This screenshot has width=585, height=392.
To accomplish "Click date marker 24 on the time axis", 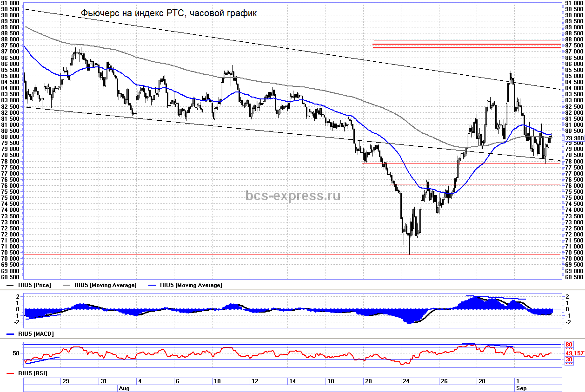I will point(406,381).
